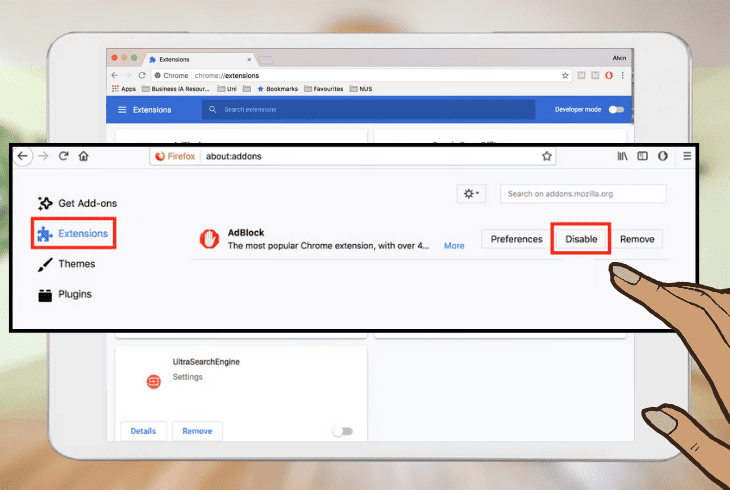Click the Opera-style toolbar icon in Firefox
The width and height of the screenshot is (730, 490).
click(x=663, y=156)
